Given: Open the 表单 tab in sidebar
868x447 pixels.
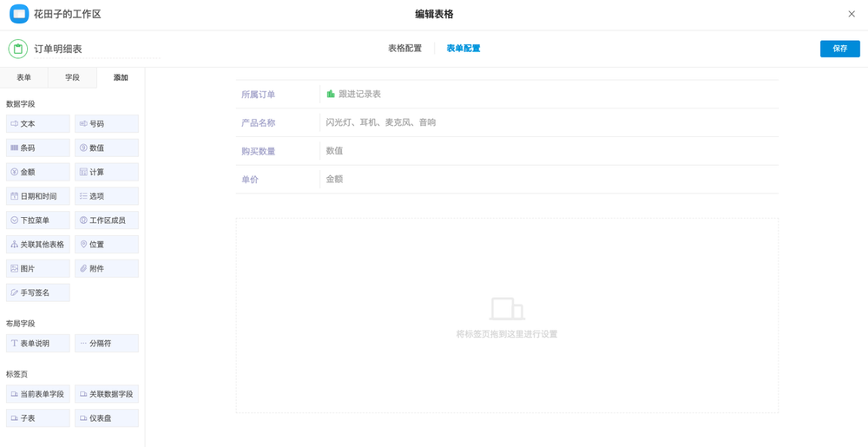Looking at the screenshot, I should click(23, 77).
